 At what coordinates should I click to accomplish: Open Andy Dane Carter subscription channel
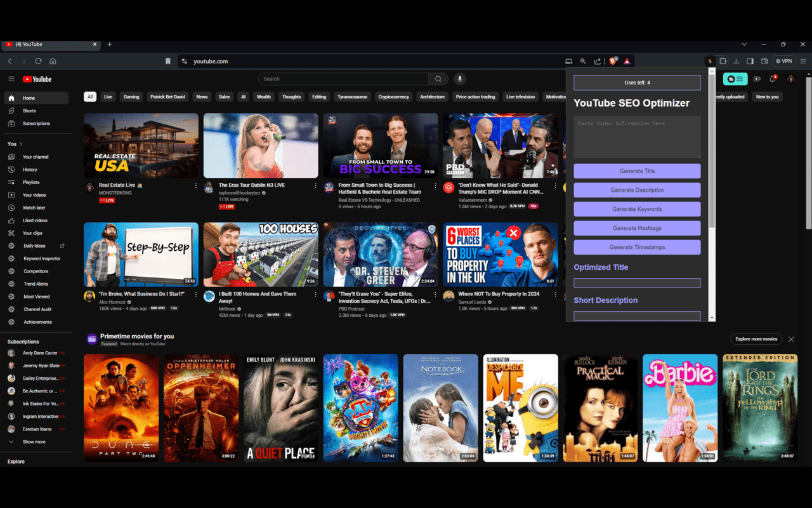[x=36, y=353]
